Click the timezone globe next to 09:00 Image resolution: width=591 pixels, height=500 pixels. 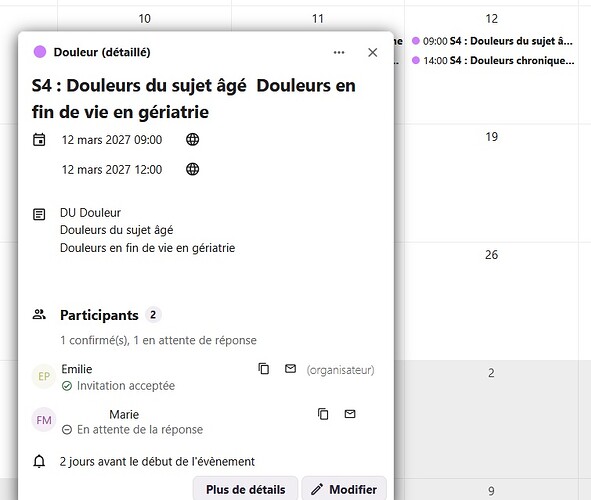coord(193,139)
